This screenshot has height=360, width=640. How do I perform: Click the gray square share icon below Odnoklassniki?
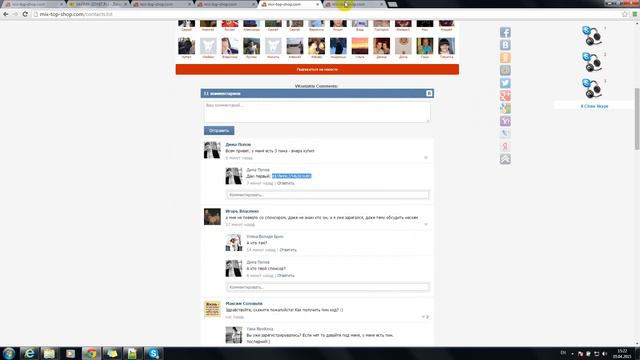click(x=505, y=70)
